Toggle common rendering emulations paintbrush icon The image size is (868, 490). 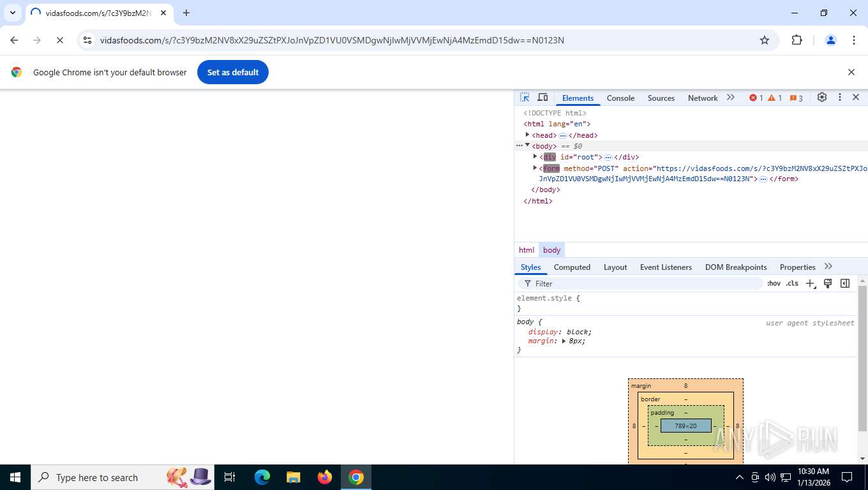(x=828, y=283)
